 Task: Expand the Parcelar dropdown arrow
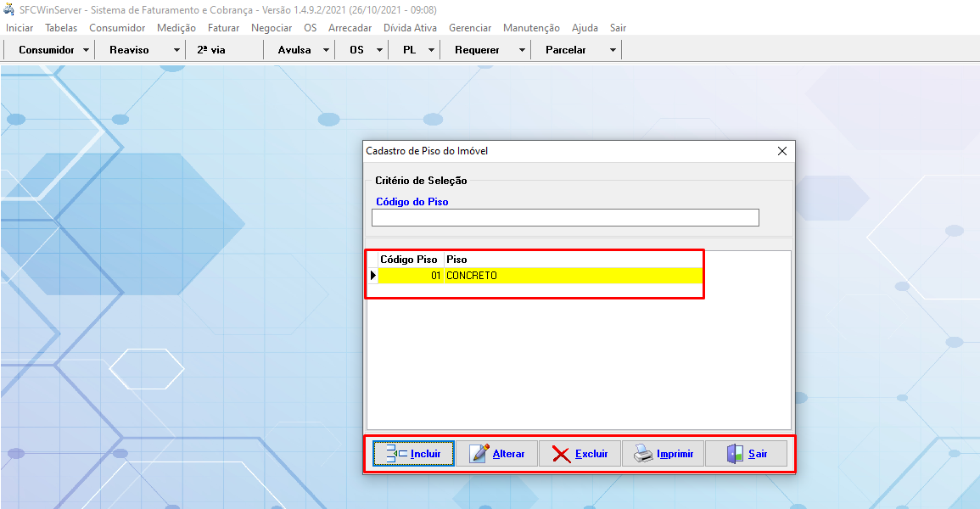coord(613,50)
